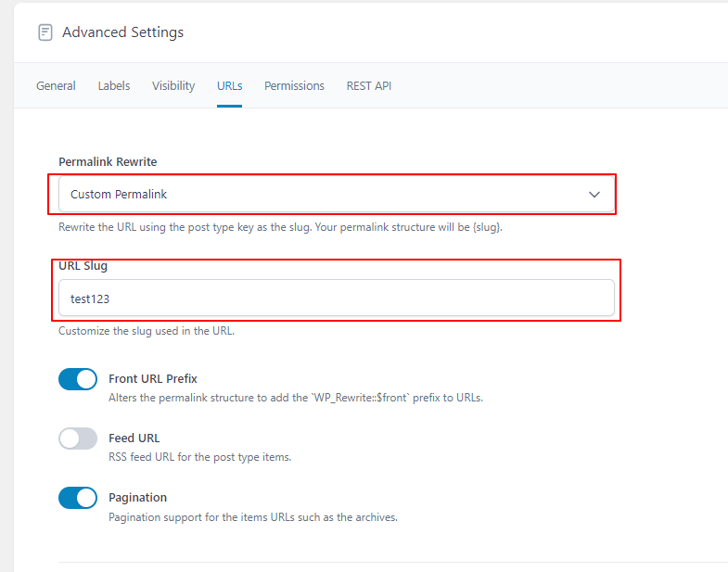Open the Labels tab
Image resolution: width=728 pixels, height=572 pixels.
tap(114, 86)
